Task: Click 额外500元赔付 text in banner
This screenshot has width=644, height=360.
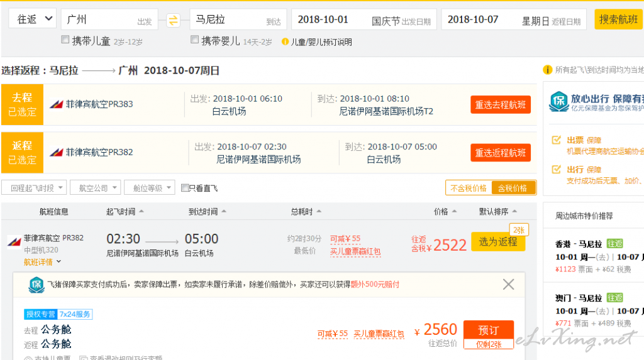Action: (375, 285)
